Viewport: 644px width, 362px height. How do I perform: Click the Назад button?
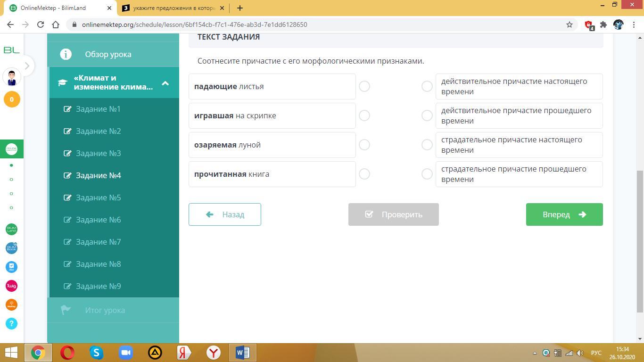(225, 214)
